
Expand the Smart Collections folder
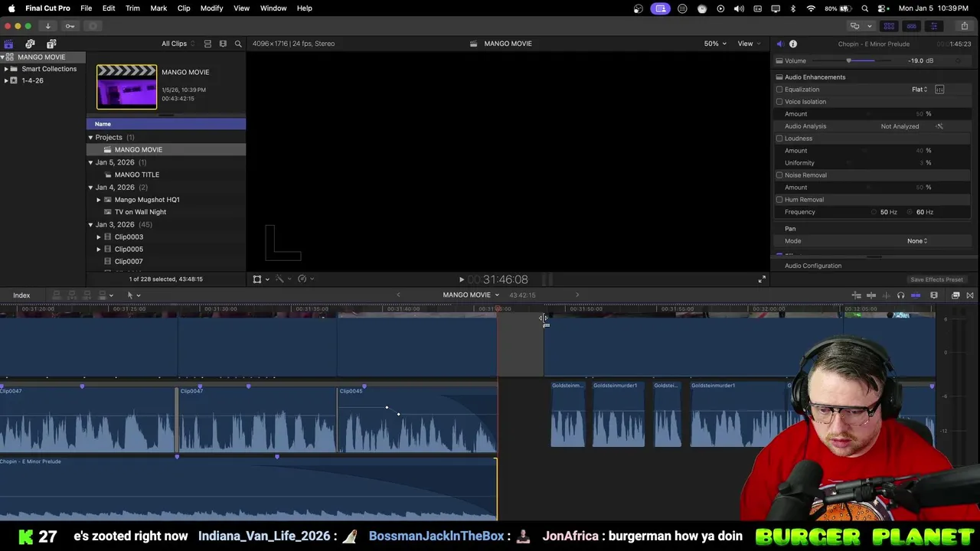(x=6, y=69)
